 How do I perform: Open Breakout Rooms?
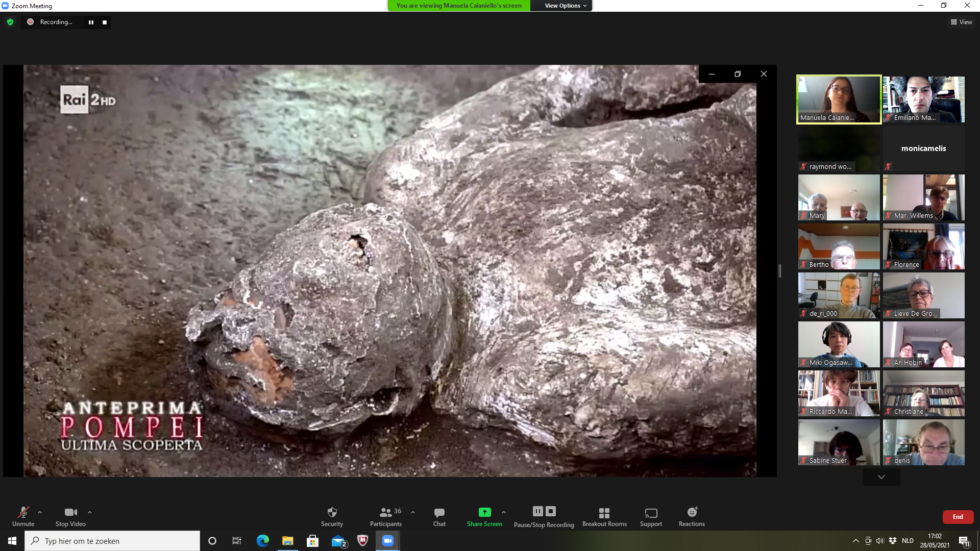(x=604, y=512)
